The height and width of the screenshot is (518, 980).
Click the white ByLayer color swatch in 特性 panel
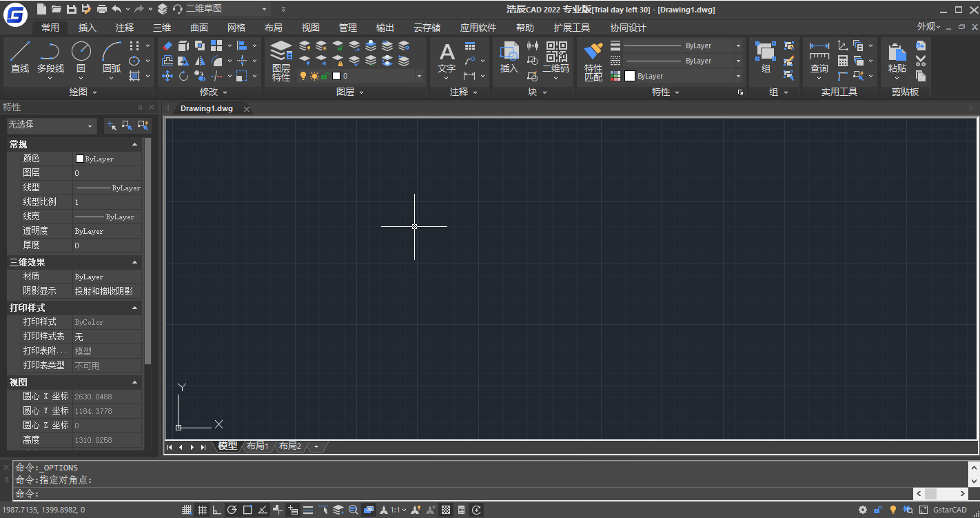click(630, 76)
